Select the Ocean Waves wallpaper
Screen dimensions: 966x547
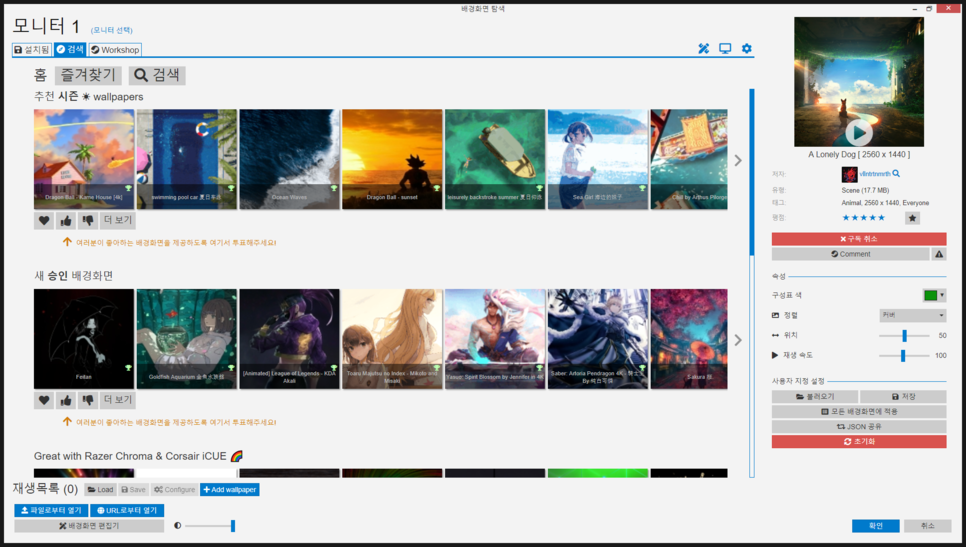pos(290,160)
